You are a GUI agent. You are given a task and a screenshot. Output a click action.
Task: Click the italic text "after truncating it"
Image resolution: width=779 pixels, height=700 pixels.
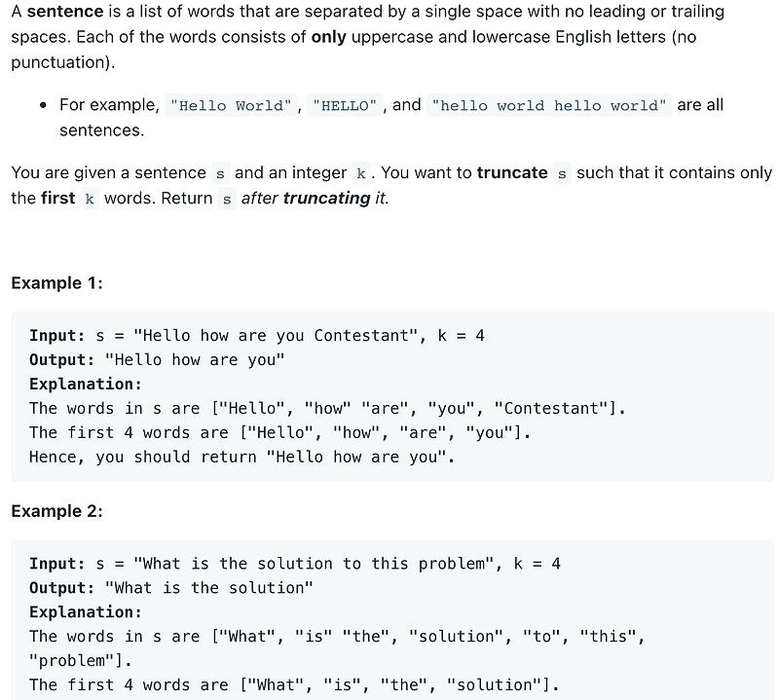coord(315,199)
